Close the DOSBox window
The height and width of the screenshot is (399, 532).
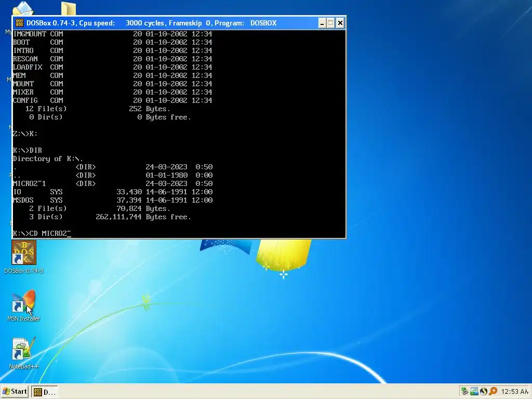[340, 23]
